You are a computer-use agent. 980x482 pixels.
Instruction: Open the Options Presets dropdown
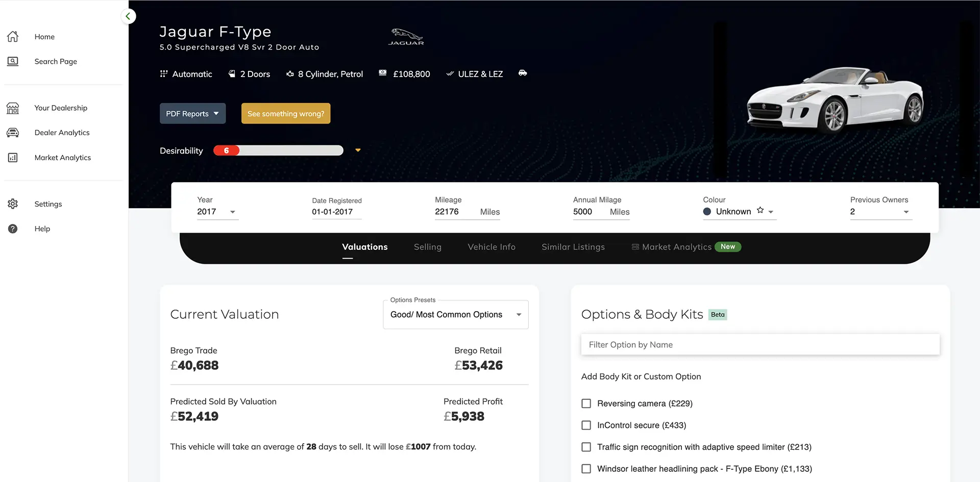456,315
